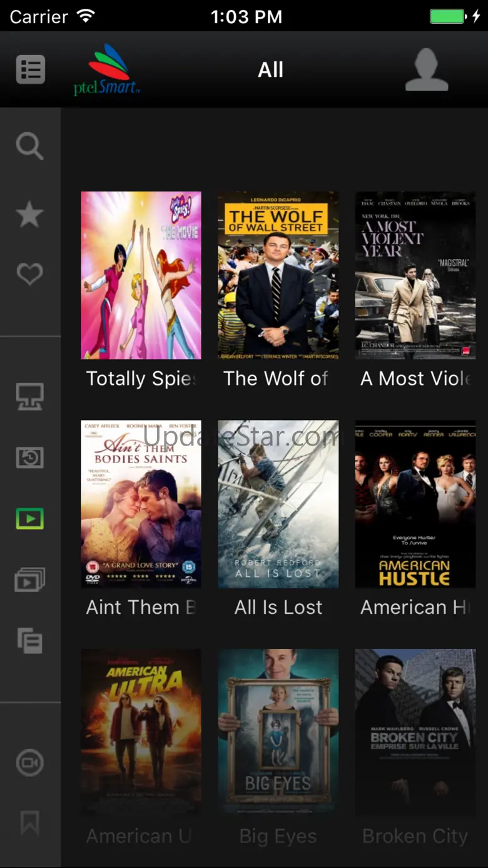488x868 pixels.
Task: Select the 'Broken City' title text
Action: point(415,837)
